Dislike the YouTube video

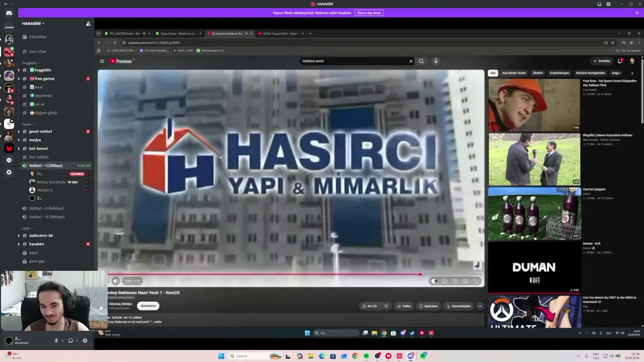(386, 306)
